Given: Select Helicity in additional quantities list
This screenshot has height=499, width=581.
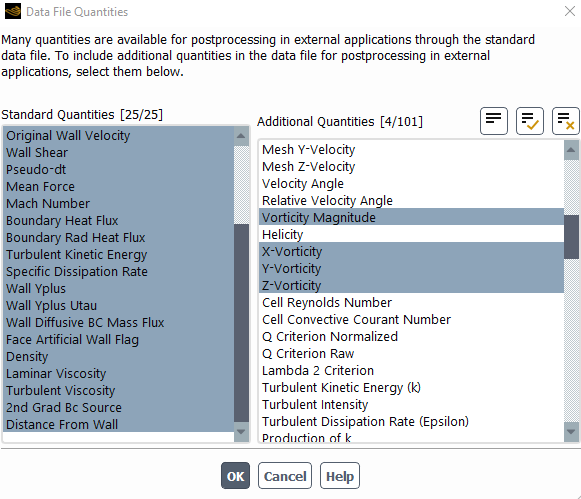Looking at the screenshot, I should (x=411, y=234).
